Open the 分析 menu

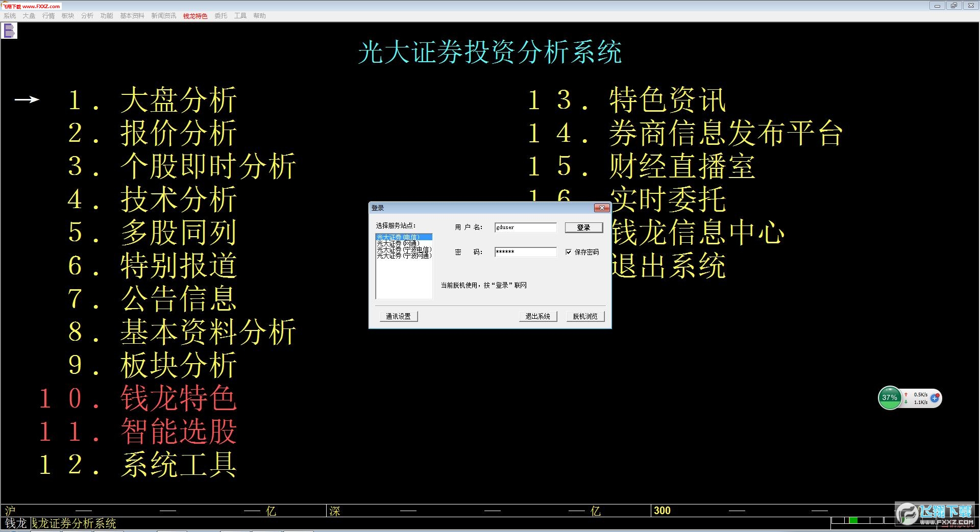87,16
